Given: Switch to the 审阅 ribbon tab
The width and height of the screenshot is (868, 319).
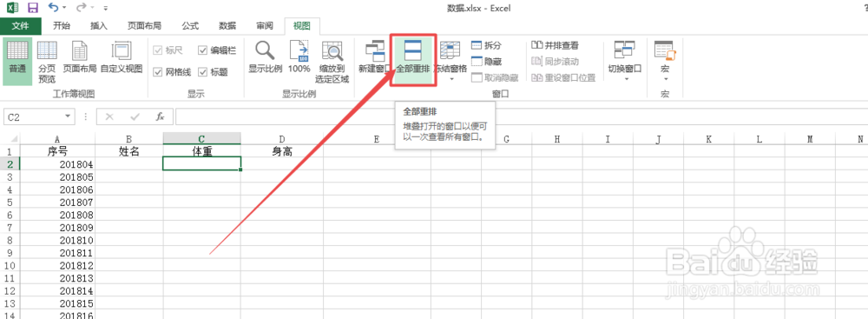Looking at the screenshot, I should [x=264, y=25].
